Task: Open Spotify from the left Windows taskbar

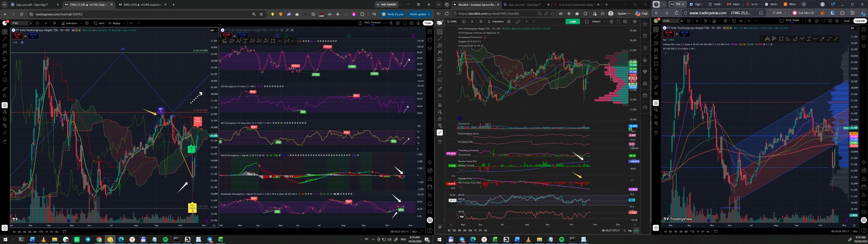Action: [x=165, y=239]
